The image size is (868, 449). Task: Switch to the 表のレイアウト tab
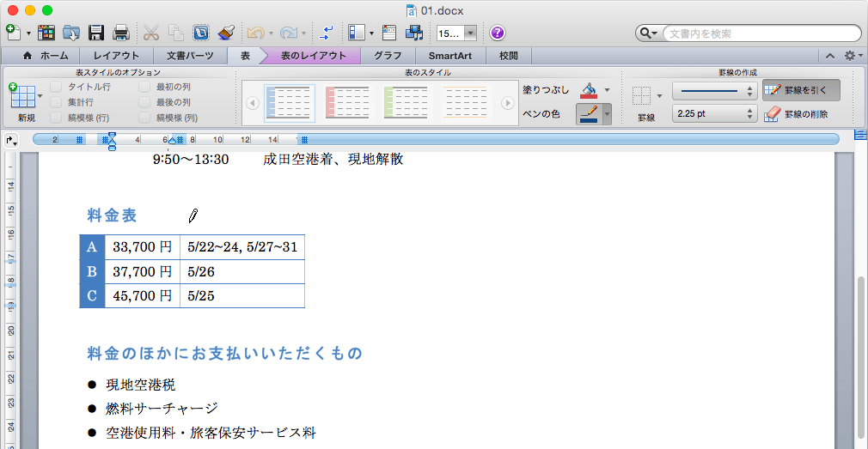point(314,55)
